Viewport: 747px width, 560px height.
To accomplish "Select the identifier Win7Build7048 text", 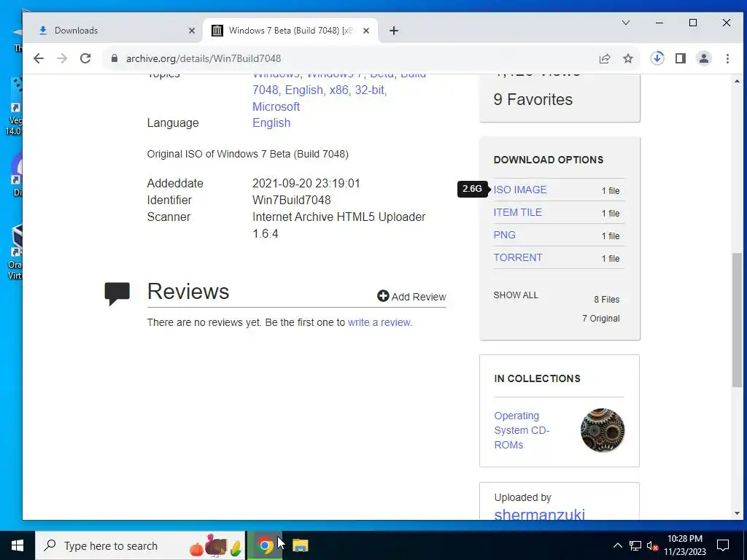I will tap(291, 200).
